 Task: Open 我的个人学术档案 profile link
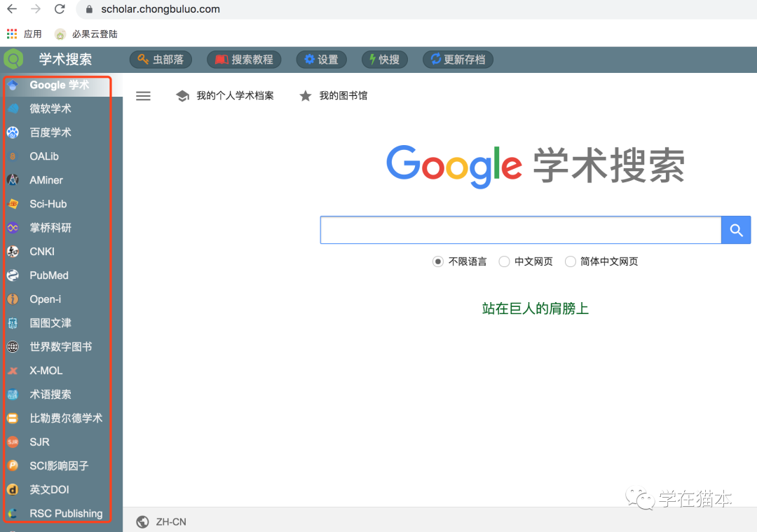click(225, 95)
